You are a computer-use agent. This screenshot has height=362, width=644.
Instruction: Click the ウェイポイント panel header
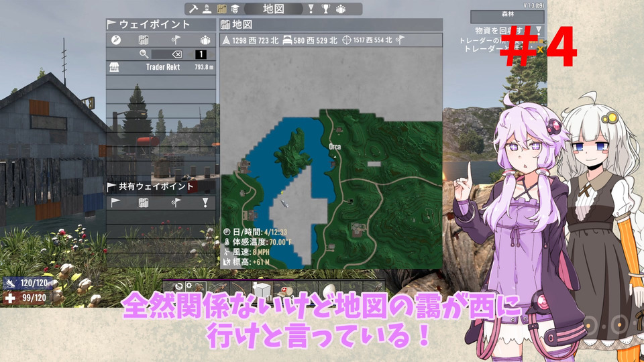coord(161,25)
